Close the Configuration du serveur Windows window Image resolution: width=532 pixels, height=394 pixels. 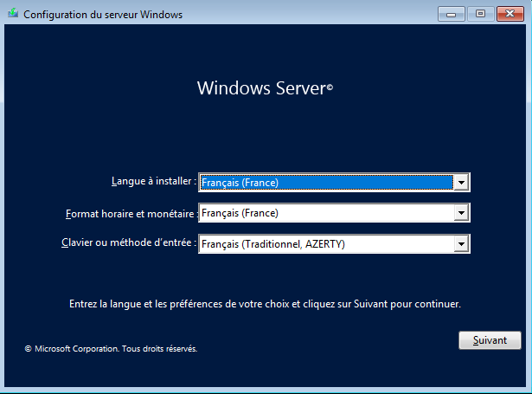(x=509, y=14)
